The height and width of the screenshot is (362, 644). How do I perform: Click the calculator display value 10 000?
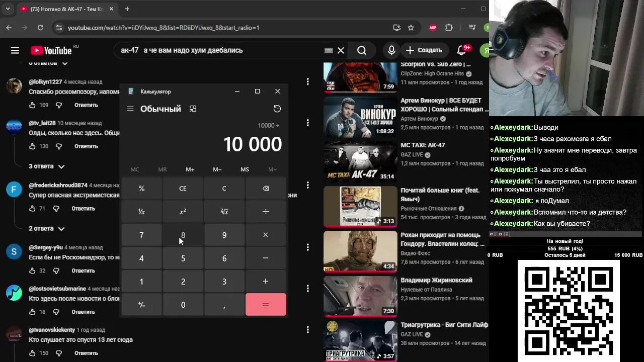(x=253, y=144)
